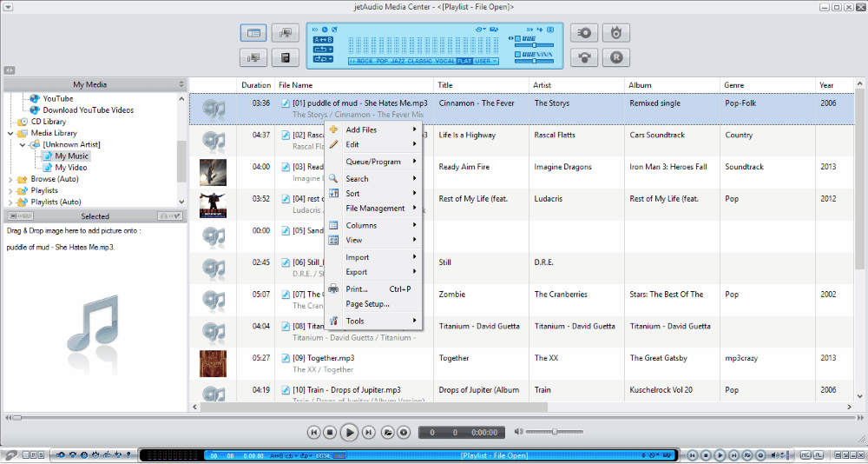This screenshot has height=464, width=868.
Task: Select the FLAT equalizer preset
Action: click(x=464, y=61)
